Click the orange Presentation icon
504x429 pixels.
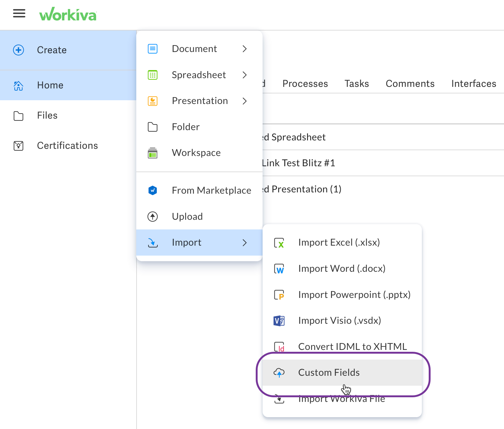(x=152, y=101)
